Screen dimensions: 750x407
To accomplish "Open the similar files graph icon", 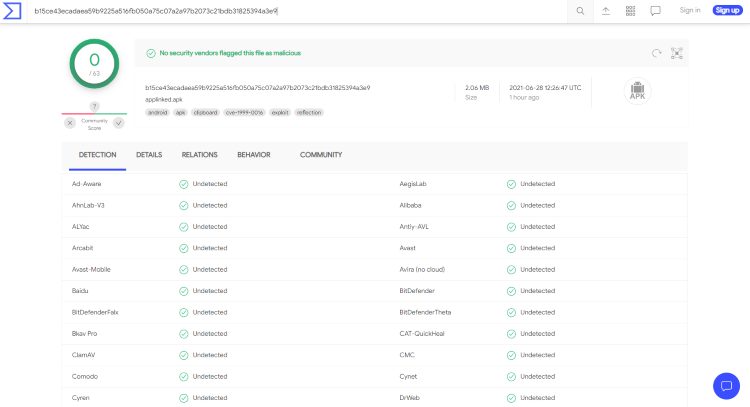I will coord(676,54).
